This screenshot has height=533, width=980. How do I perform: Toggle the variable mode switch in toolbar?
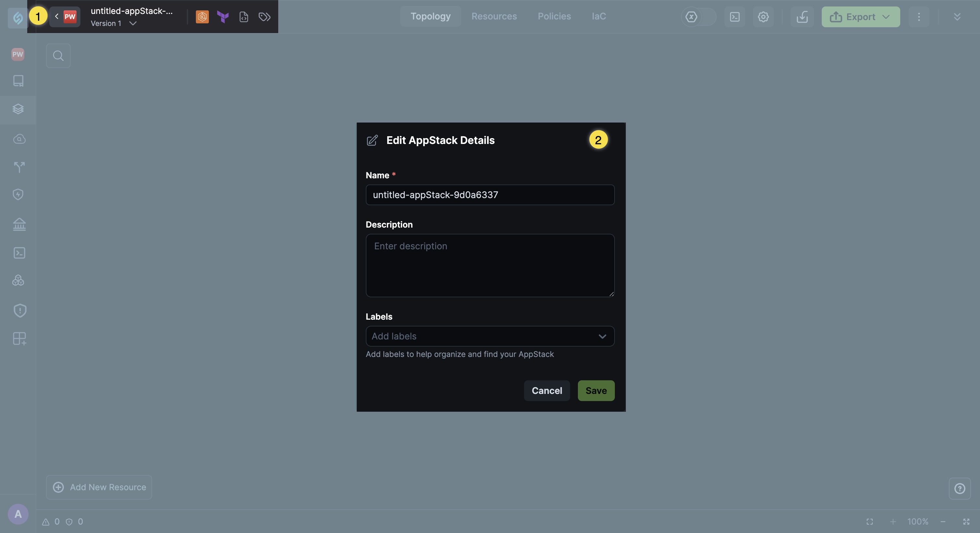coord(699,17)
